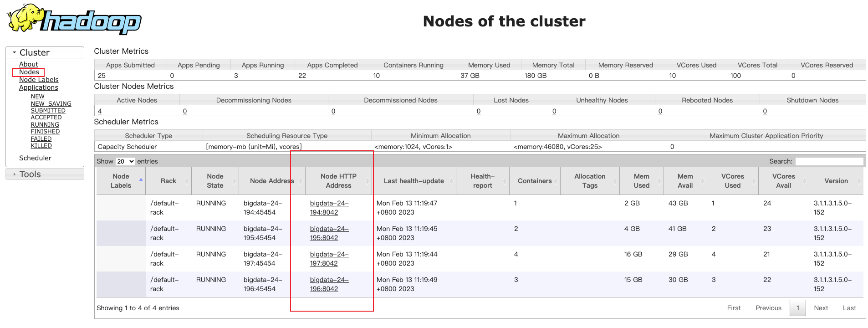The height and width of the screenshot is (328, 868).
Task: Sort table by Node HTTP Address column
Action: pos(338,181)
